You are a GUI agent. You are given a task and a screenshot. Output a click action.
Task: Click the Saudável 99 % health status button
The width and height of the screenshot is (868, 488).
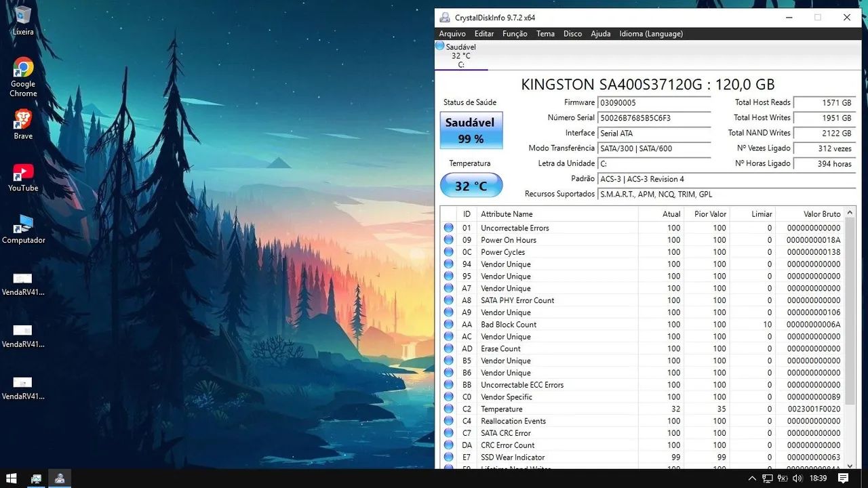(x=471, y=130)
